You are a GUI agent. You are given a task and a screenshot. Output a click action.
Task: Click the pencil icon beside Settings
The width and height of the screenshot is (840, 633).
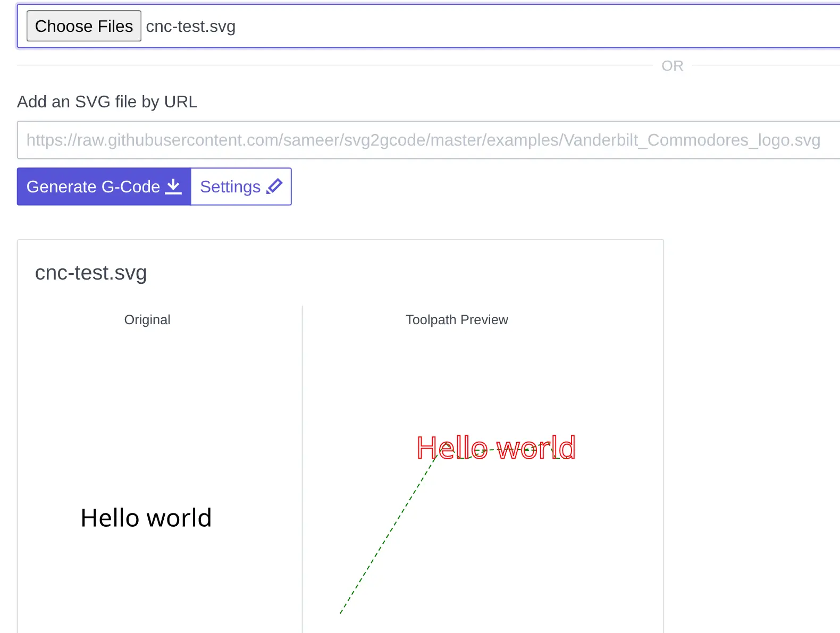[x=274, y=187]
